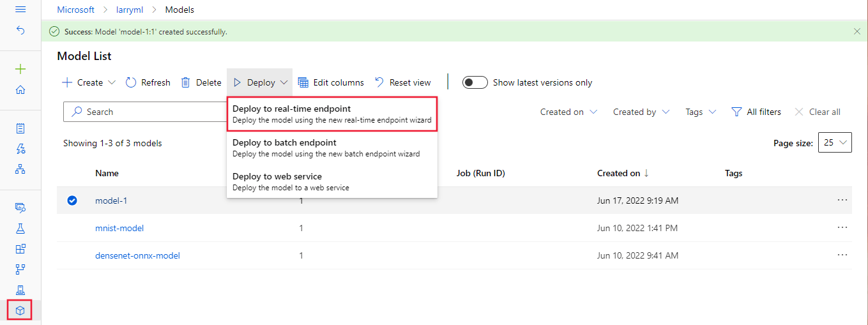
Task: Open the densenet-onnx-model link
Action: tap(137, 255)
